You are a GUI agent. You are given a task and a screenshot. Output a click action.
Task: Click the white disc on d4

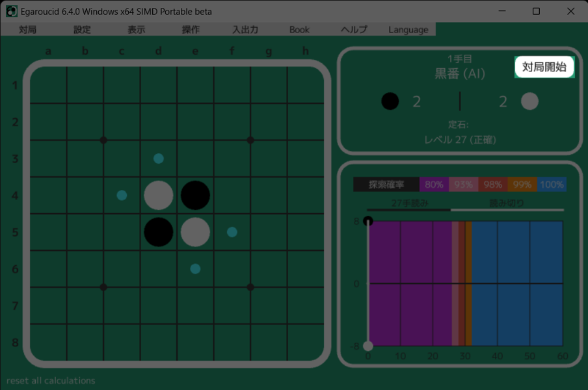click(159, 195)
